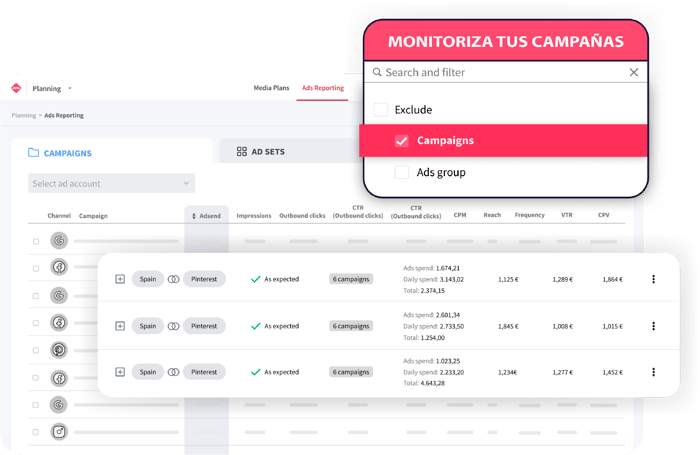The width and height of the screenshot is (700, 455).
Task: Expand the row with Ads spend 1.023,25
Action: pos(120,372)
